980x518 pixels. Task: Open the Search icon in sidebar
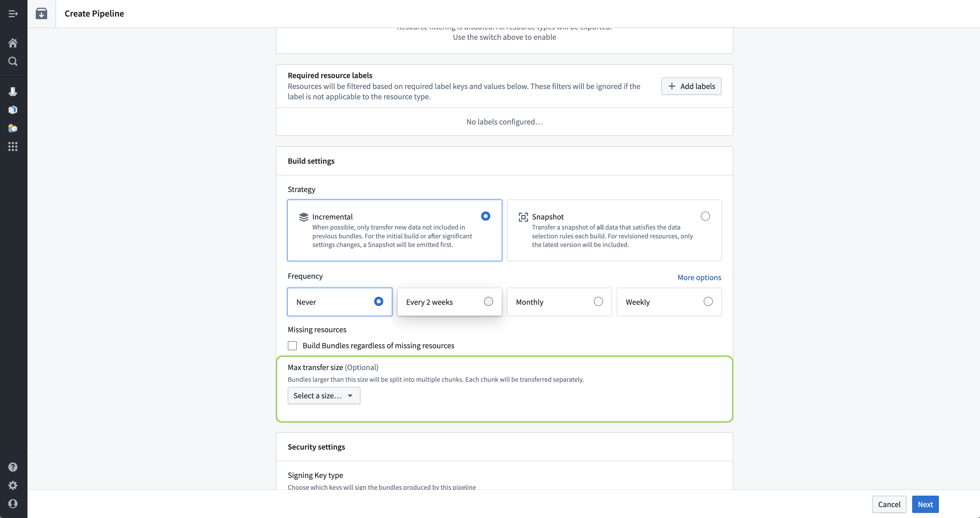[13, 61]
